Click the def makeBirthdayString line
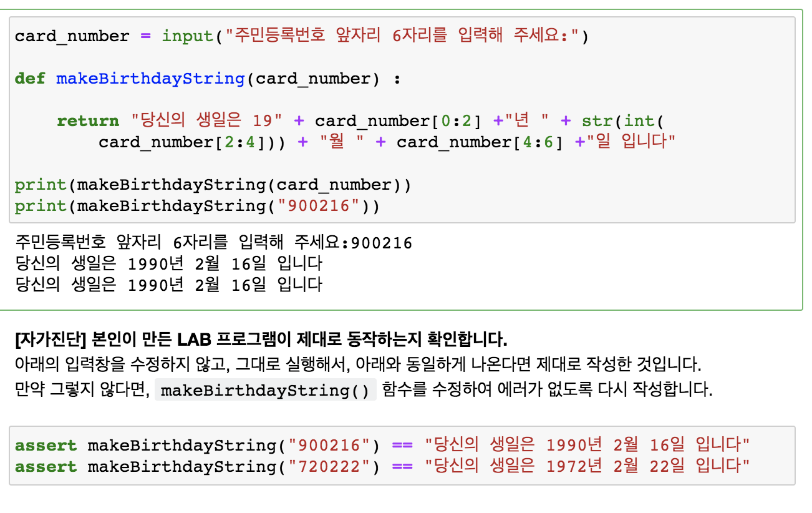This screenshot has height=513, width=812. pyautogui.click(x=208, y=79)
